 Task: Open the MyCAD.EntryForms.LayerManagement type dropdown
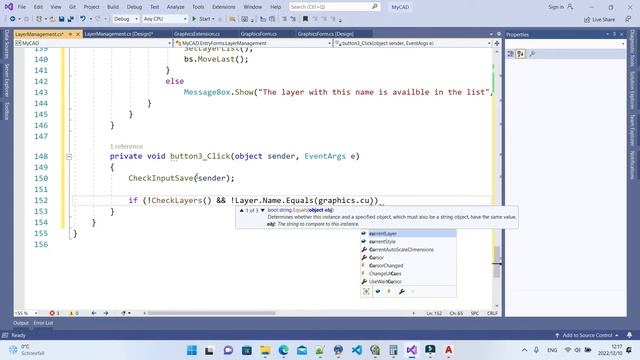click(x=253, y=43)
